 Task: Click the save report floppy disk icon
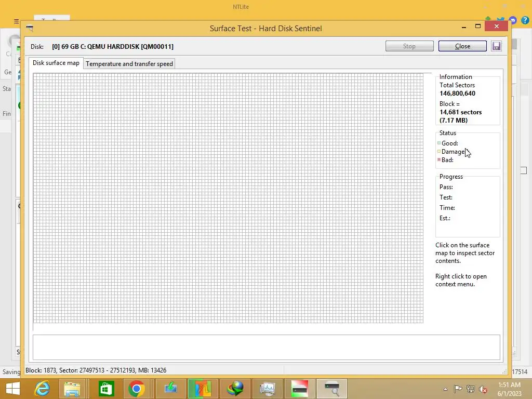496,46
